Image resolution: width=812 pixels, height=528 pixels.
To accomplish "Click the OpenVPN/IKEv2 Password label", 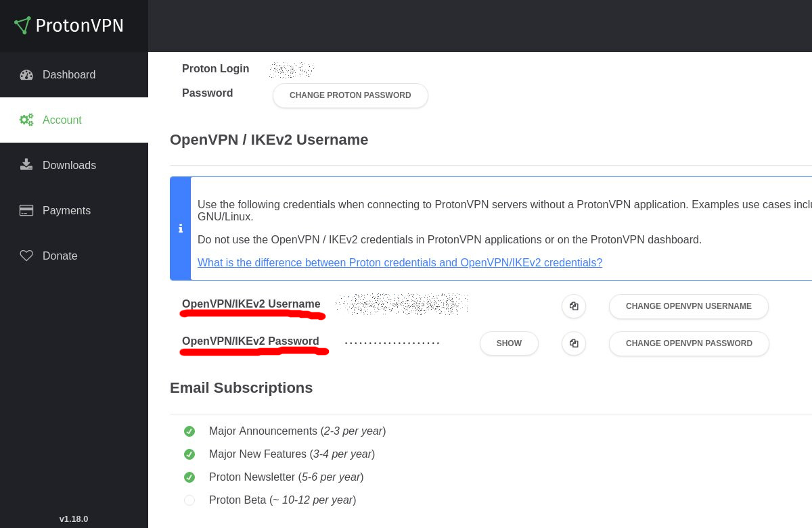I will click(250, 341).
